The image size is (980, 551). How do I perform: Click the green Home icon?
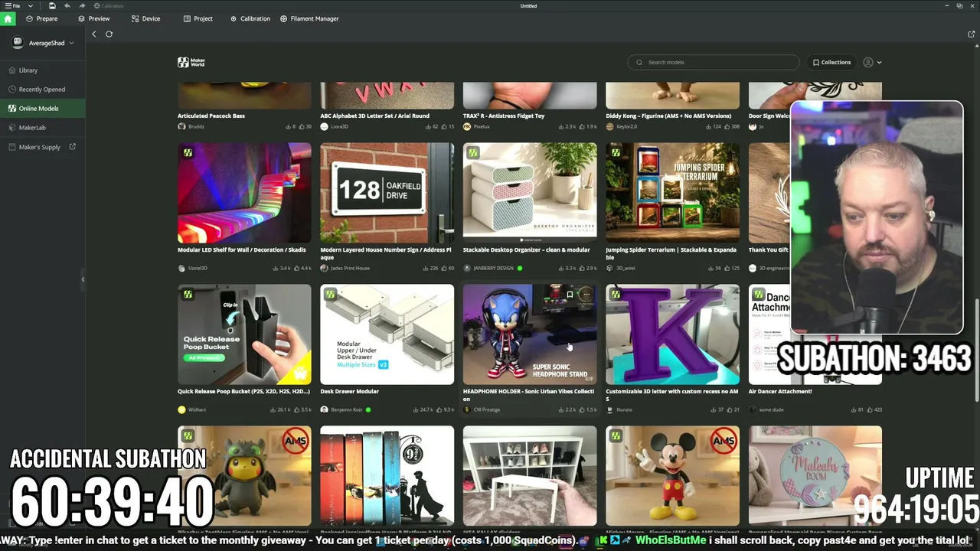tap(8, 18)
